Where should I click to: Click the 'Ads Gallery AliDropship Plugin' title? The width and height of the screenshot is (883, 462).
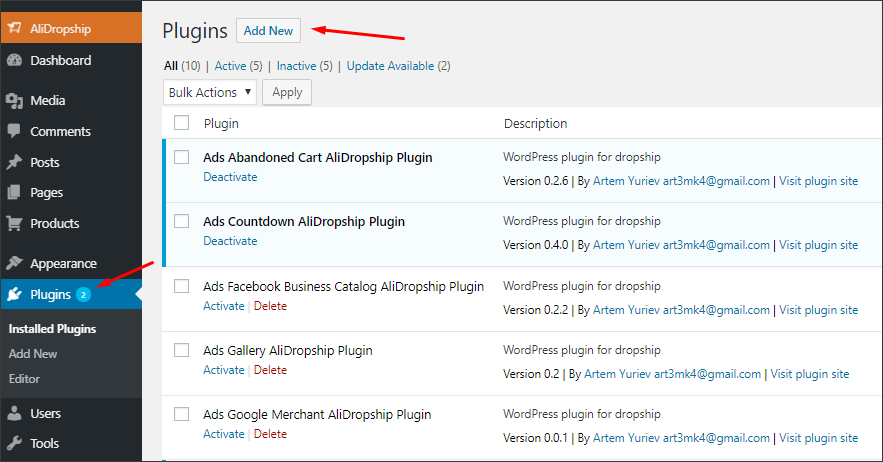(288, 350)
